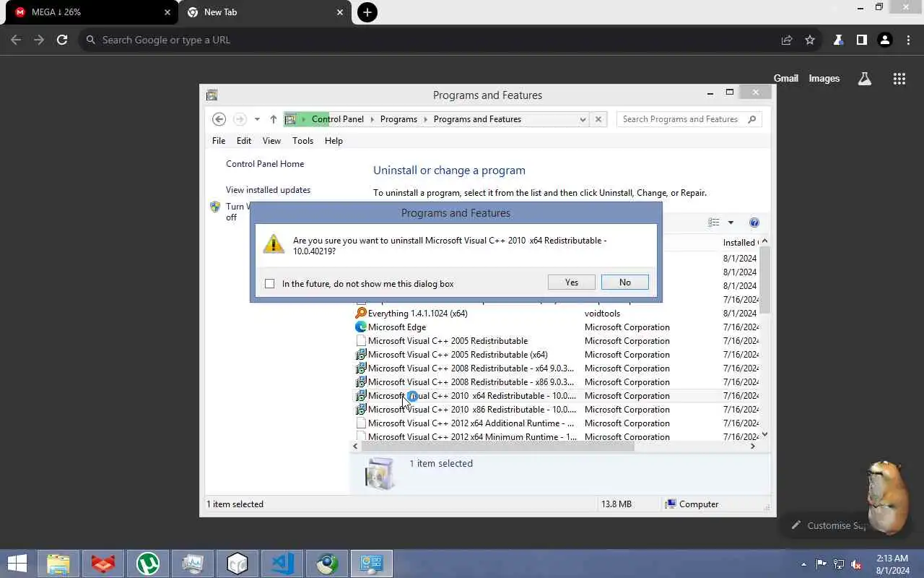Click the magnifier icon in the search box
Screen dimensions: 924x578
click(751, 119)
